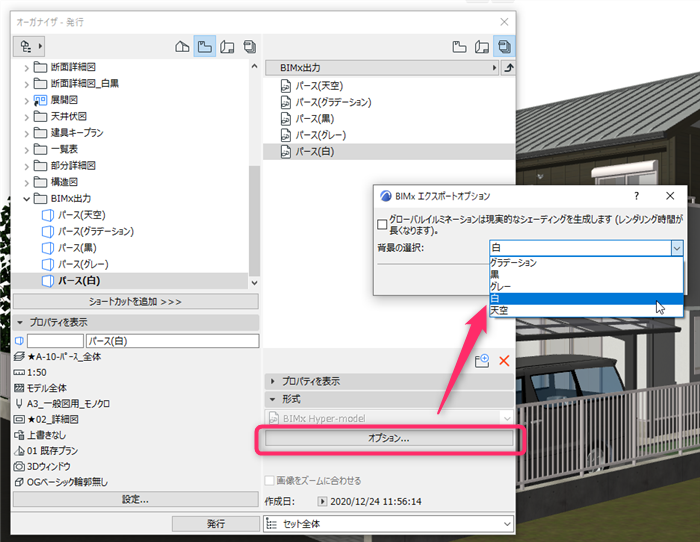This screenshot has height=542, width=700.
Task: Click the 発行 publish button
Action: [216, 524]
